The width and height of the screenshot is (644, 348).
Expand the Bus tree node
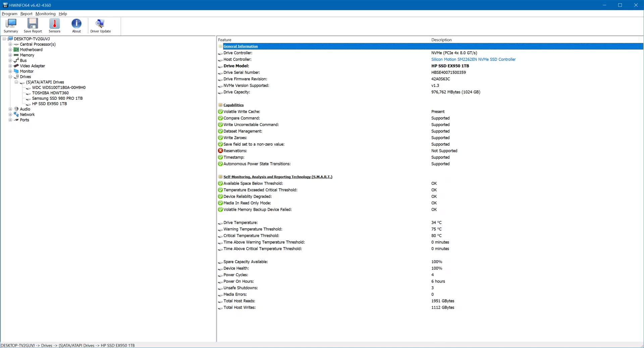[x=10, y=60]
